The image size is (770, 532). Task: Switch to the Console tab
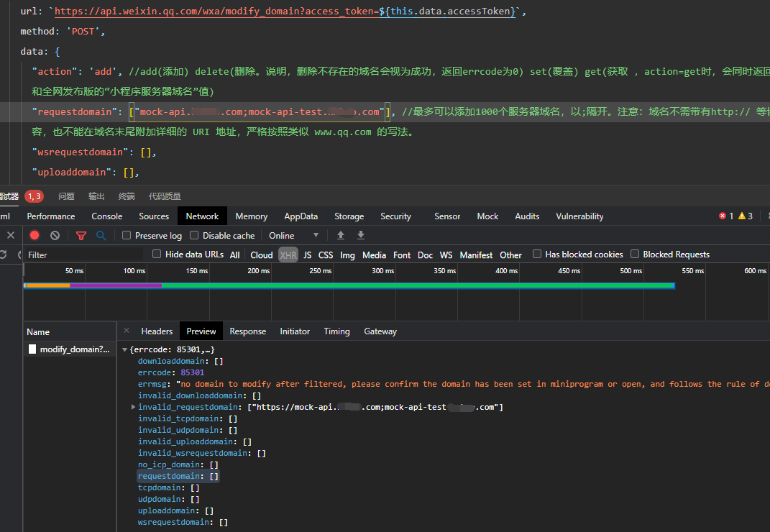pos(107,216)
